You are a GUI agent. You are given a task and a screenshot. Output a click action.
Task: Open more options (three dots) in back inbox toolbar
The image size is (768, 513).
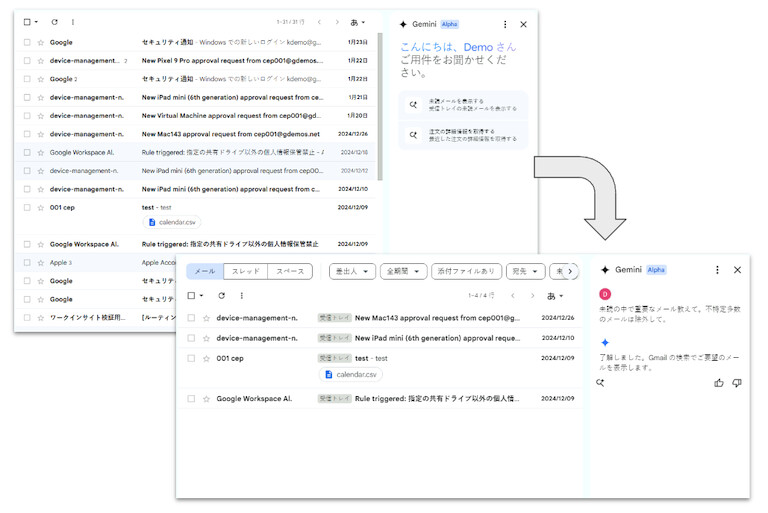tap(73, 22)
